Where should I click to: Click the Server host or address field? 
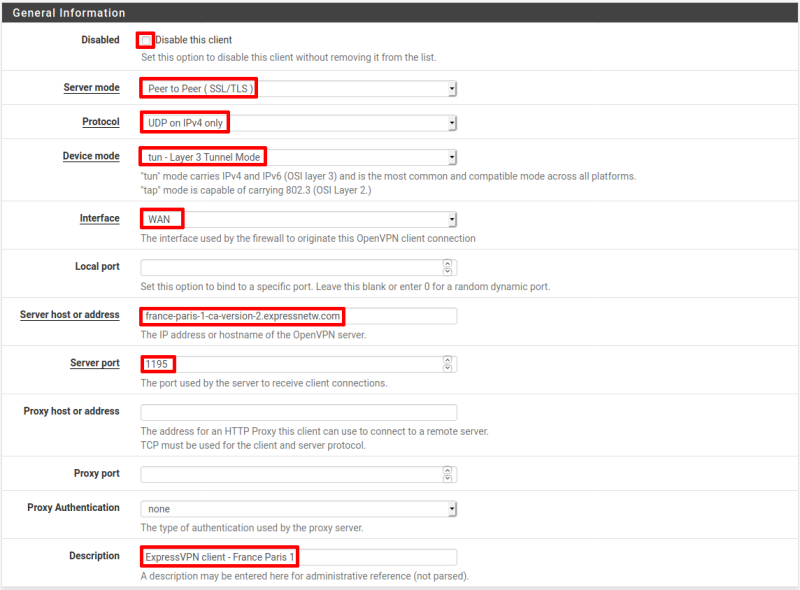pos(298,316)
